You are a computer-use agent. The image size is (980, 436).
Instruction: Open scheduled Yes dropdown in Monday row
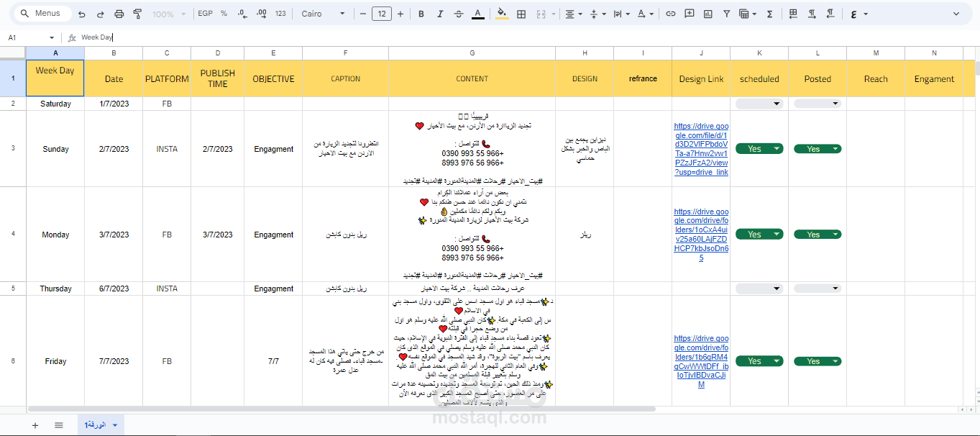(x=759, y=235)
